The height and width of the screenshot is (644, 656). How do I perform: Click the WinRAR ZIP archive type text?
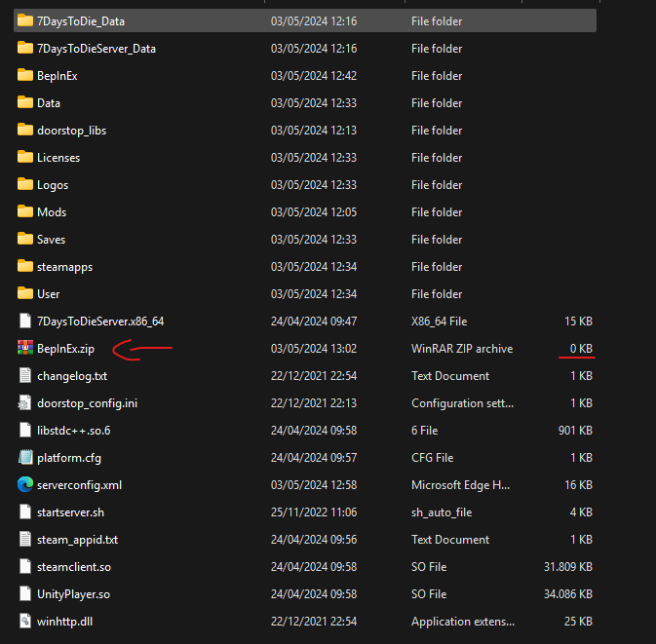[x=462, y=349]
